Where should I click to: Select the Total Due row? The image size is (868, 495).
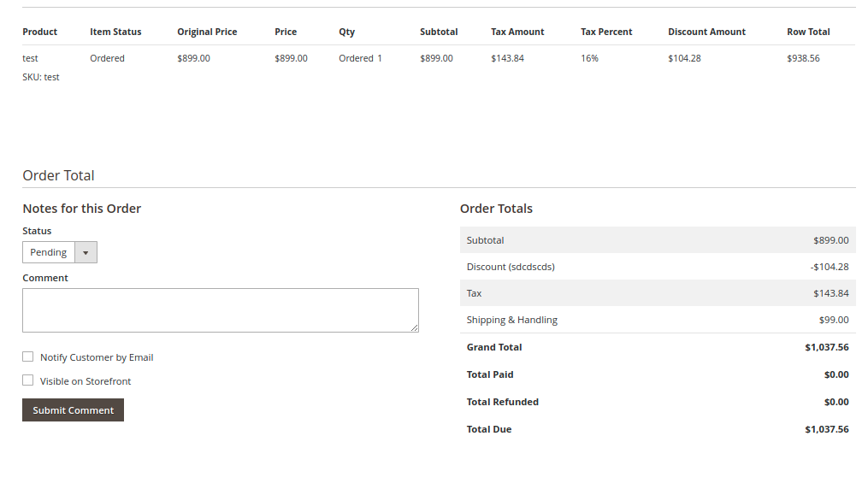(x=657, y=429)
